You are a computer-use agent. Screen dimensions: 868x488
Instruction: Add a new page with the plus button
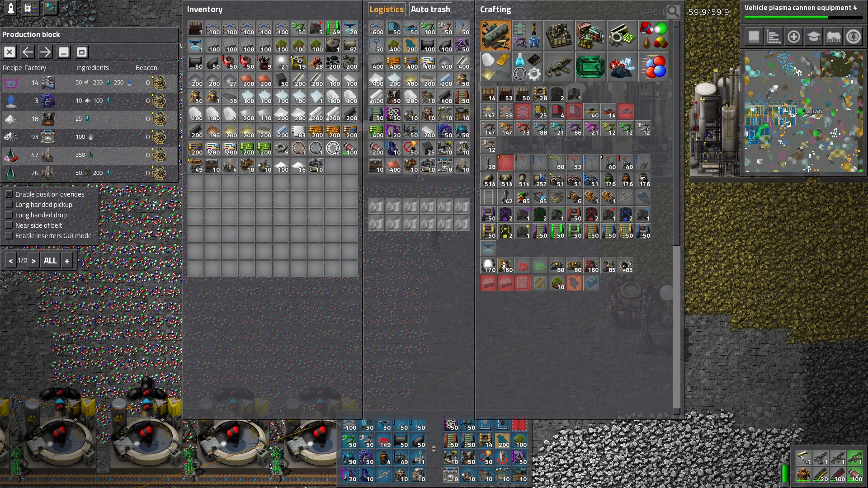coord(67,261)
